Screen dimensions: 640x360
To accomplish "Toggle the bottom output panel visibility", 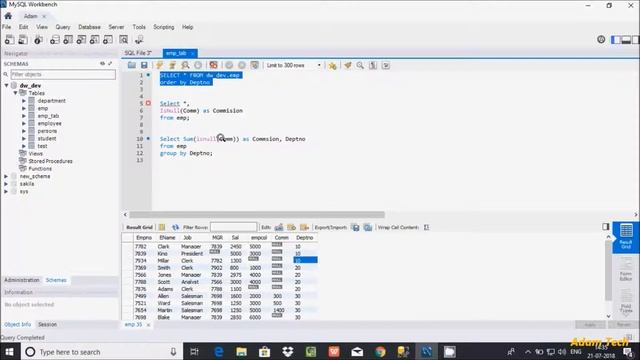I will tap(626, 40).
